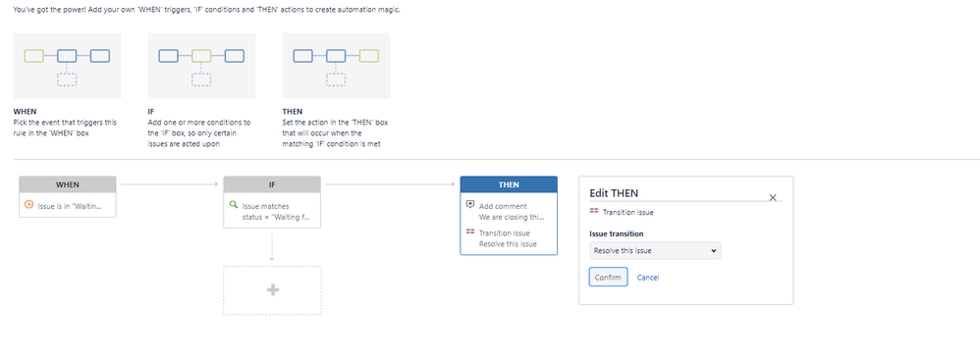Screen dimensions: 980x358
Task: Select the IF box header
Action: click(272, 185)
